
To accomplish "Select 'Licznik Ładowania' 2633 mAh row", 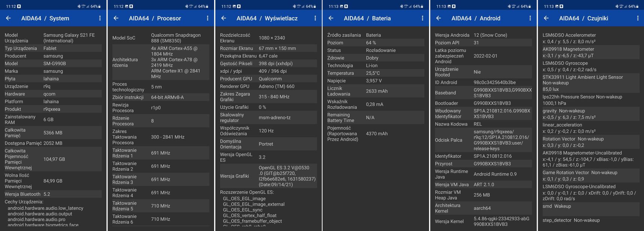I will (x=376, y=91).
